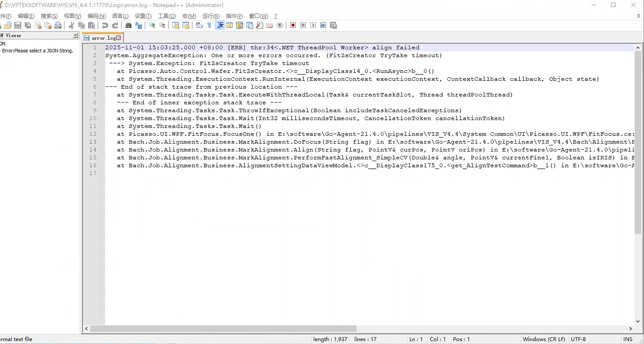Viewport: 644px width, 344px height.
Task: Click the Zoom In magnifier icon
Action: coord(152,25)
